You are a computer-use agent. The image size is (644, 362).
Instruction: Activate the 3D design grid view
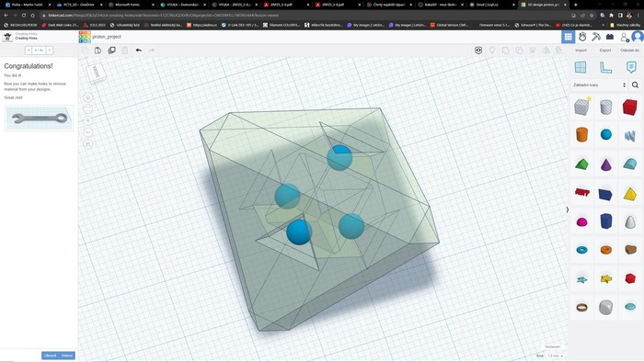click(568, 37)
